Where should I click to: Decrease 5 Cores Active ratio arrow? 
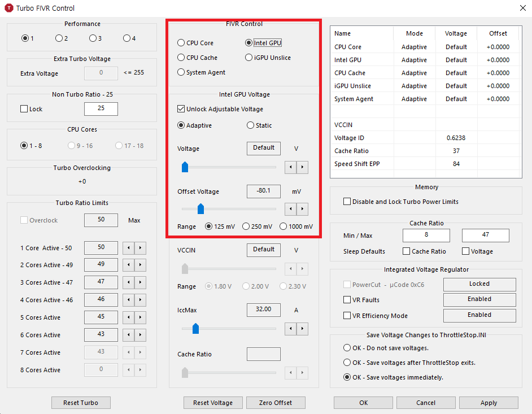click(128, 317)
